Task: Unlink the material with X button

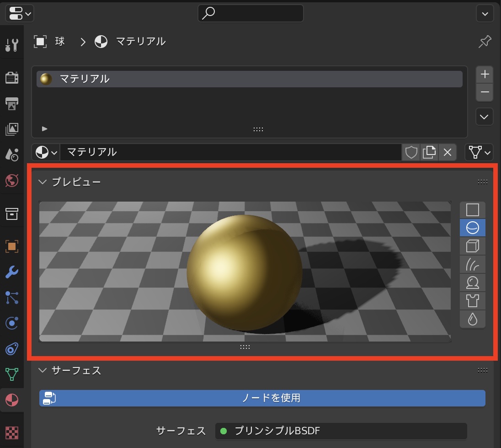Action: point(448,152)
